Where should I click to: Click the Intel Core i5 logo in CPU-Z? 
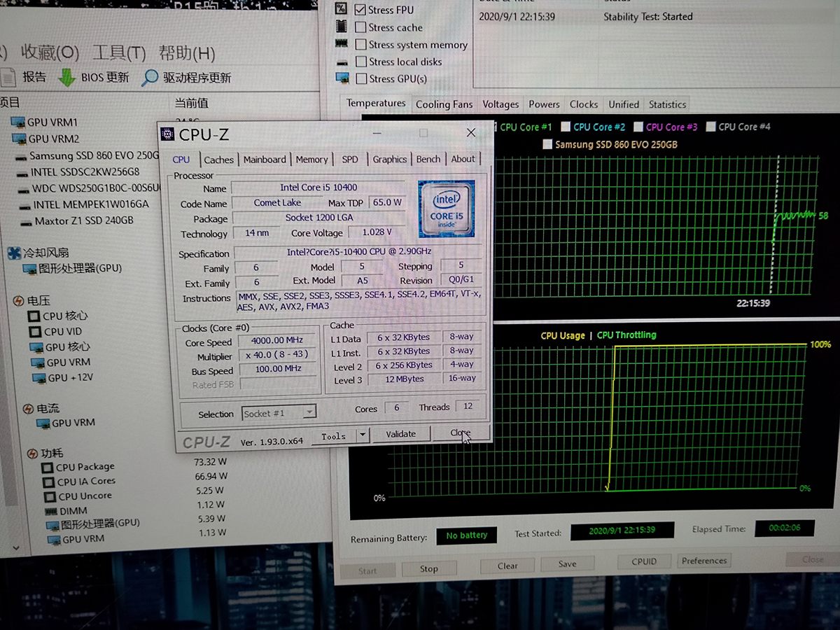point(446,209)
